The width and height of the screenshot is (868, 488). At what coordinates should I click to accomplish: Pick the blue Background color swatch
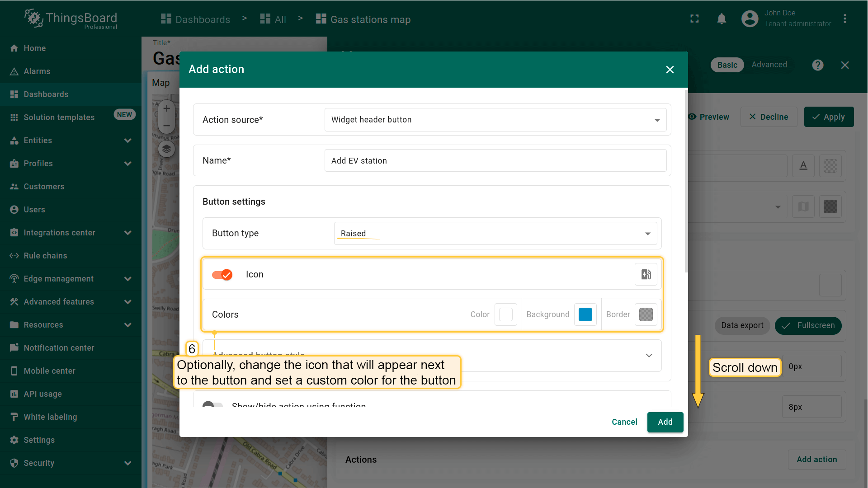(x=585, y=314)
